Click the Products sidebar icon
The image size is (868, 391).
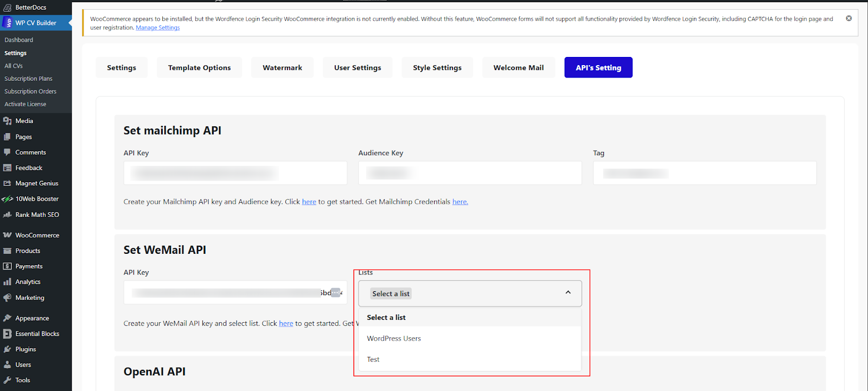click(8, 251)
